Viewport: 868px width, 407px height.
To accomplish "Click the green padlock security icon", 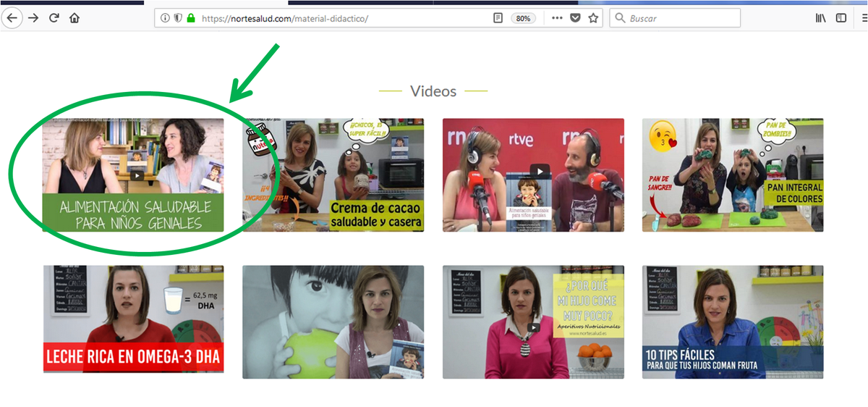I will pyautogui.click(x=191, y=18).
